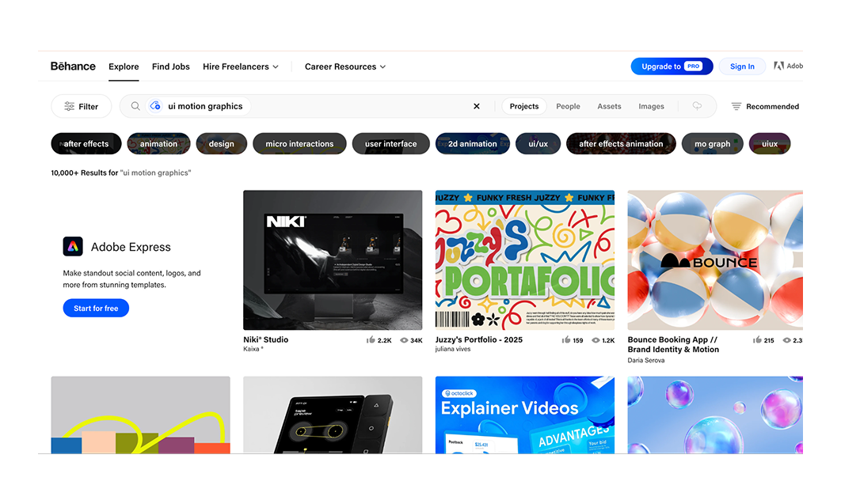This screenshot has height=504, width=841.
Task: Open the Explore tab
Action: tap(124, 66)
